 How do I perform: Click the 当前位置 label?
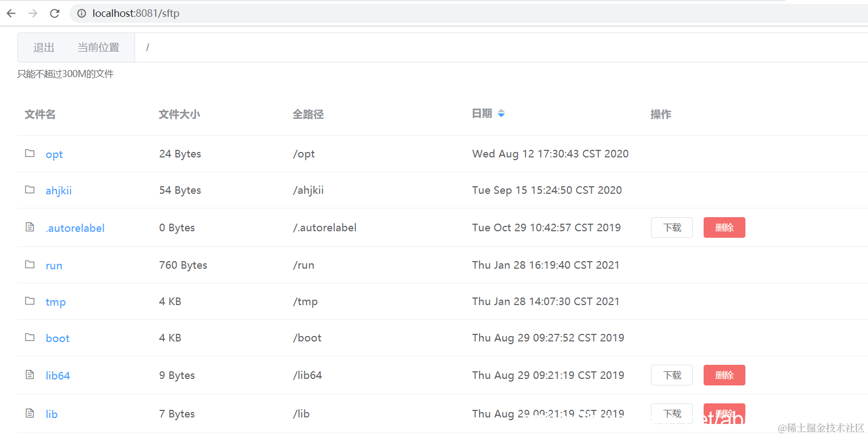98,48
